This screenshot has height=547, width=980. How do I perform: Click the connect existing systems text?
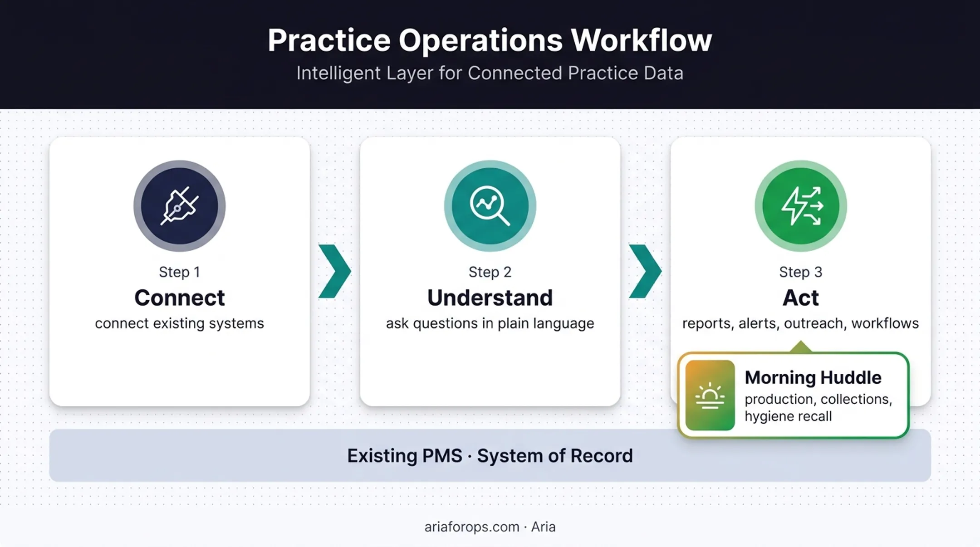(179, 323)
